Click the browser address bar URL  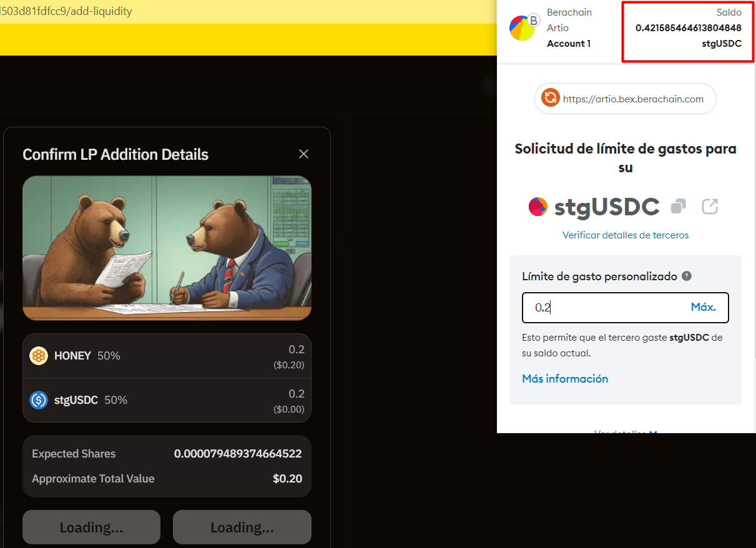click(66, 11)
